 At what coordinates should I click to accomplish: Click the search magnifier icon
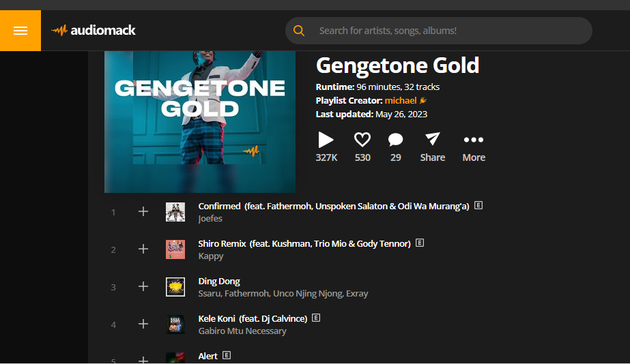click(298, 31)
